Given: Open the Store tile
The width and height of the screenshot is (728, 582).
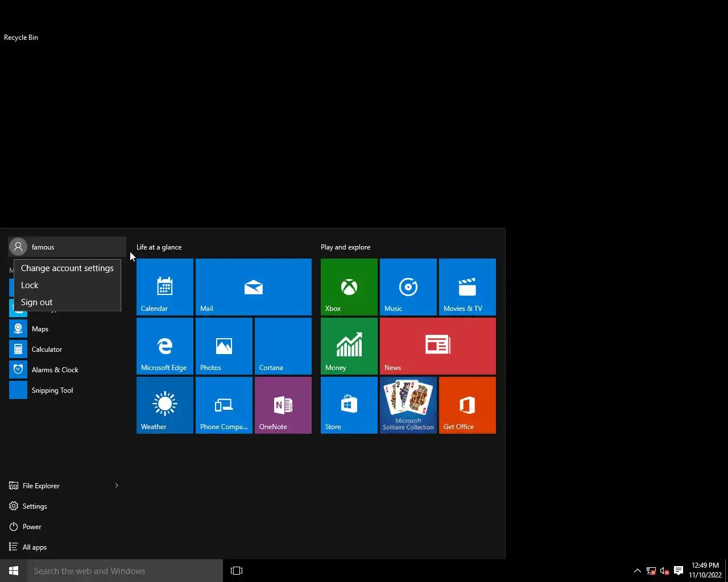Looking at the screenshot, I should (349, 405).
